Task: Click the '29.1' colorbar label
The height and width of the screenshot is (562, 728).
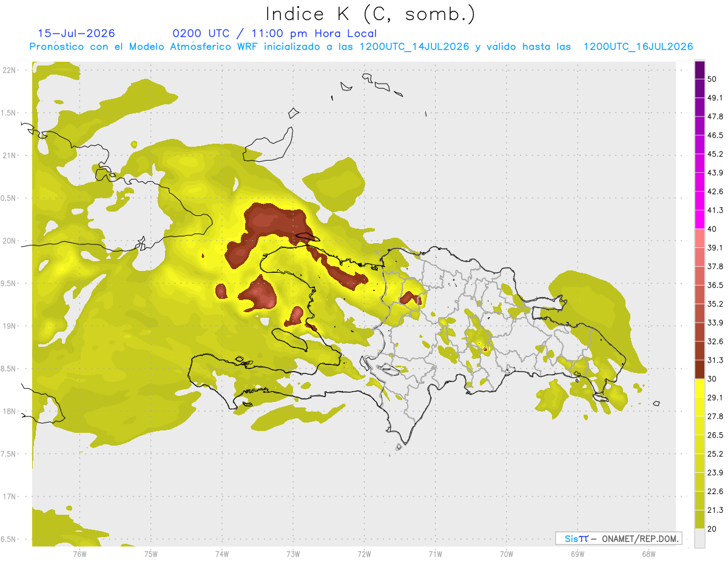Action: click(715, 398)
